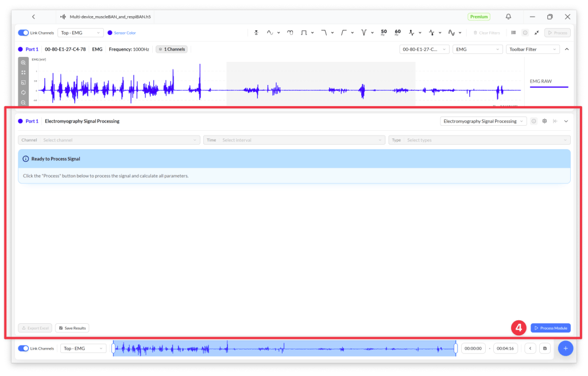The width and height of the screenshot is (588, 376).
Task: Open the filter list icon
Action: (x=513, y=33)
